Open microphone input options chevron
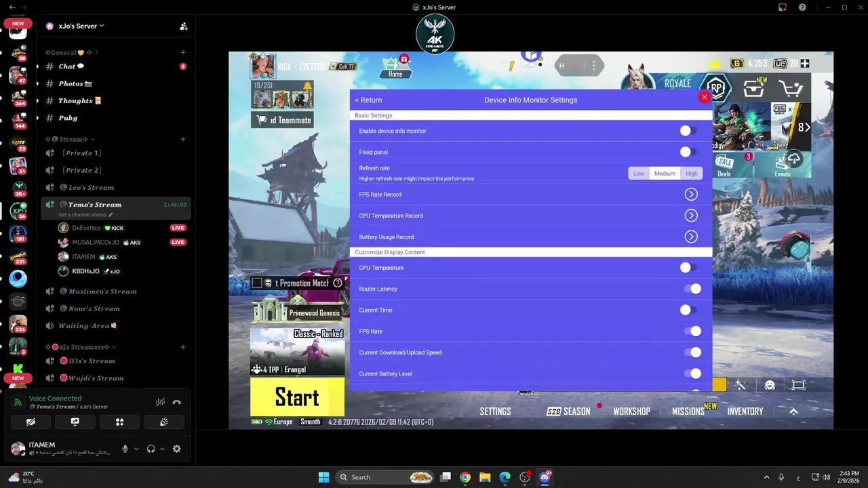 136,449
